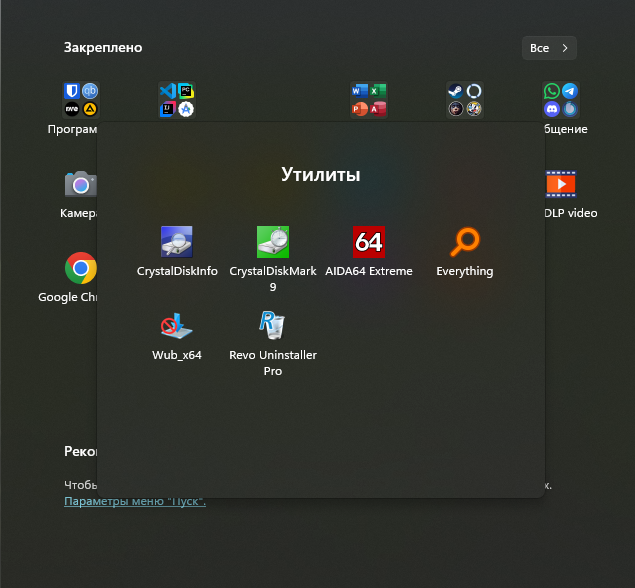635x588 pixels.
Task: Click the Закреплено section heading
Action: [x=103, y=48]
